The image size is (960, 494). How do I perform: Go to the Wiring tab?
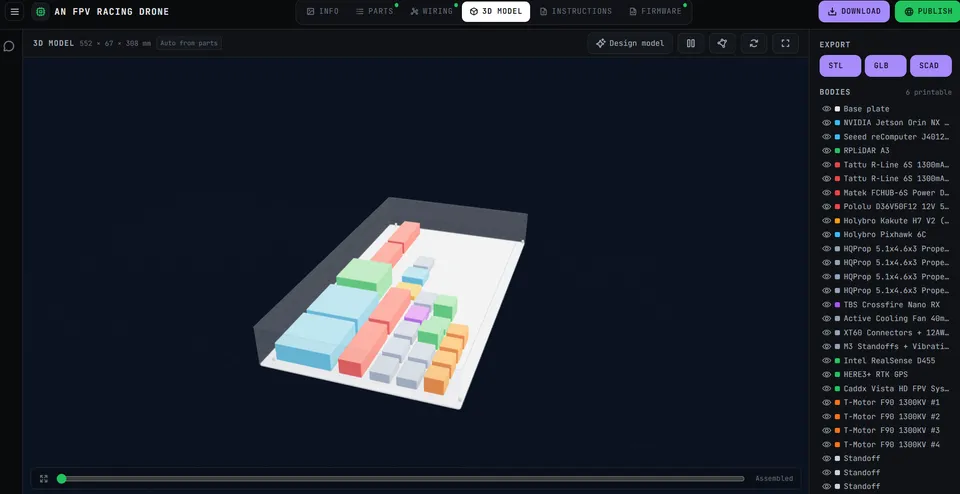(x=432, y=12)
